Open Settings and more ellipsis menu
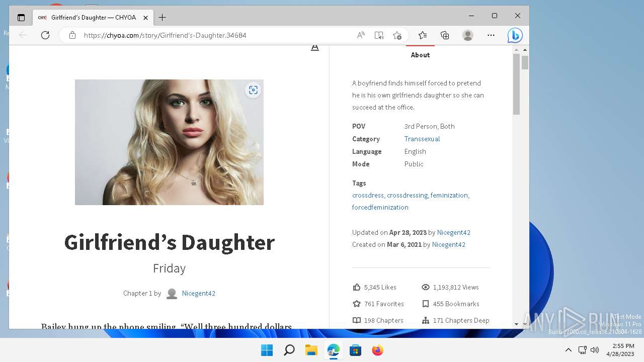Image resolution: width=644 pixels, height=362 pixels. pyautogui.click(x=491, y=35)
